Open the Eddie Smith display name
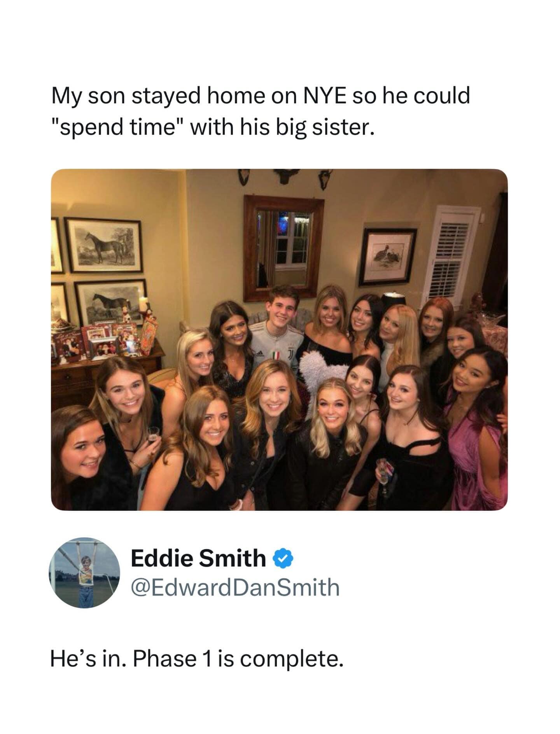Image resolution: width=560 pixels, height=734 pixels. pos(198,558)
